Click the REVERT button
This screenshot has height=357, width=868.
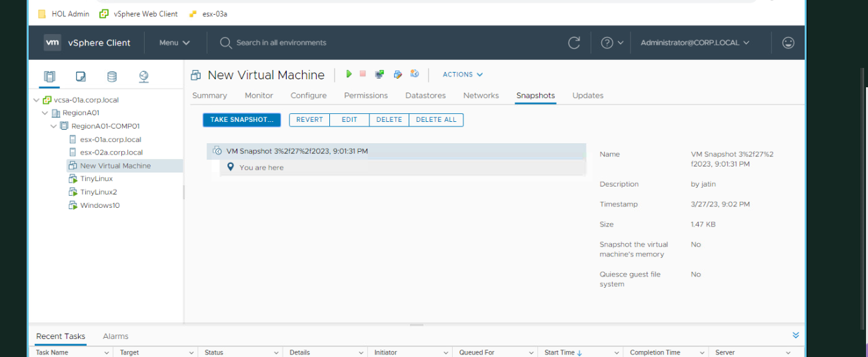309,120
